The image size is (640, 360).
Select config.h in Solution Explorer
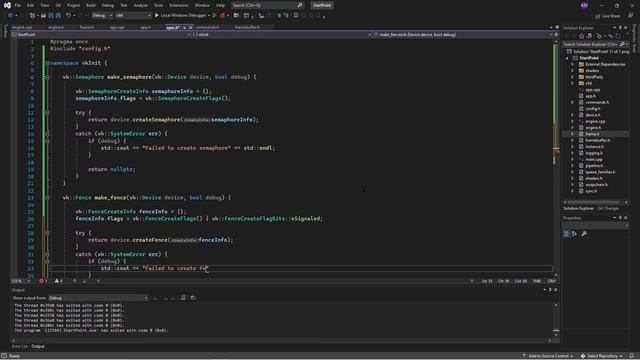coord(593,109)
